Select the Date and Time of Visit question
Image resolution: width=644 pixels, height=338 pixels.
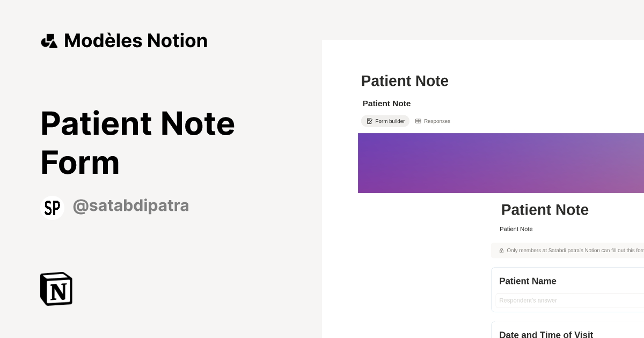click(x=546, y=334)
